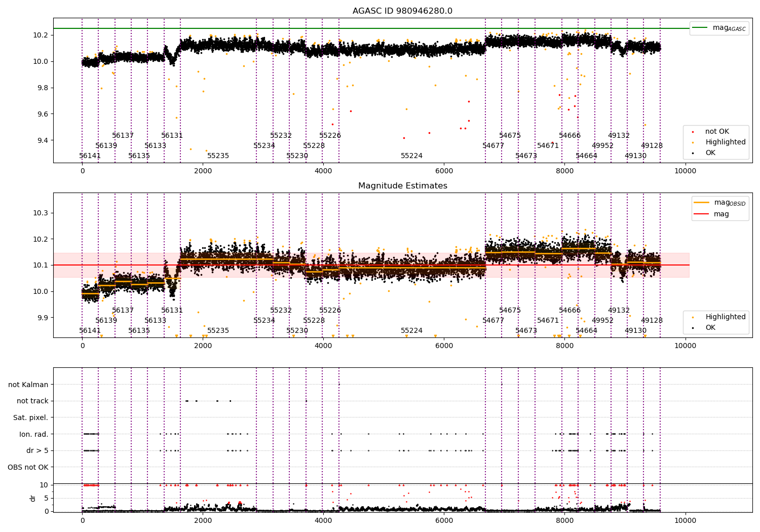Viewport: 760px width, 532px height.
Task: Click obsid 54664 in the Magnitude Estimates plot
Action: tap(587, 331)
